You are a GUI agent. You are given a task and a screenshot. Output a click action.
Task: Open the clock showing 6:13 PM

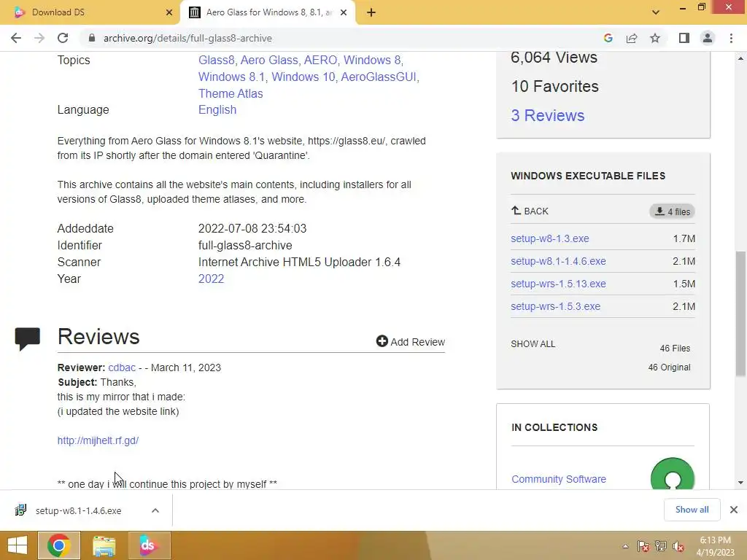pyautogui.click(x=716, y=545)
